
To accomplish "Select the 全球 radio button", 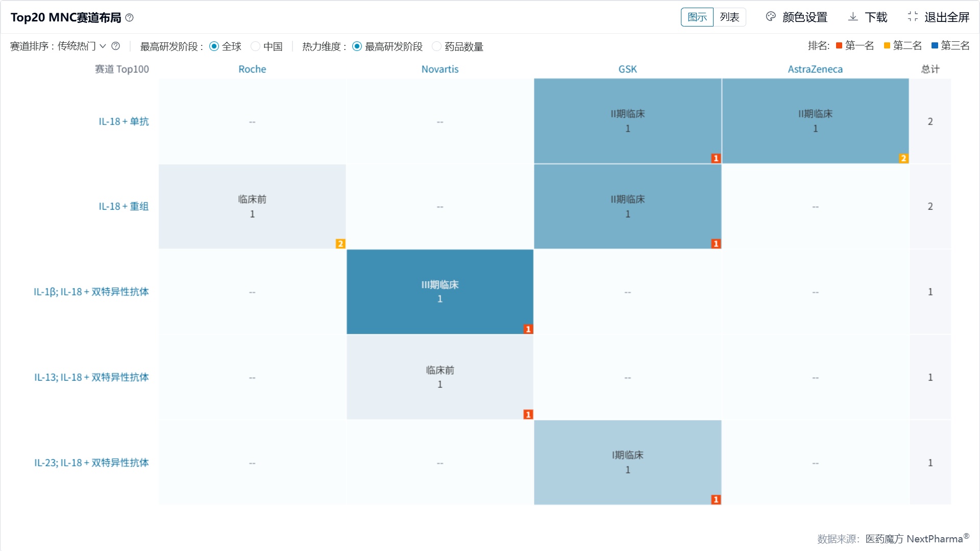I will [x=214, y=46].
